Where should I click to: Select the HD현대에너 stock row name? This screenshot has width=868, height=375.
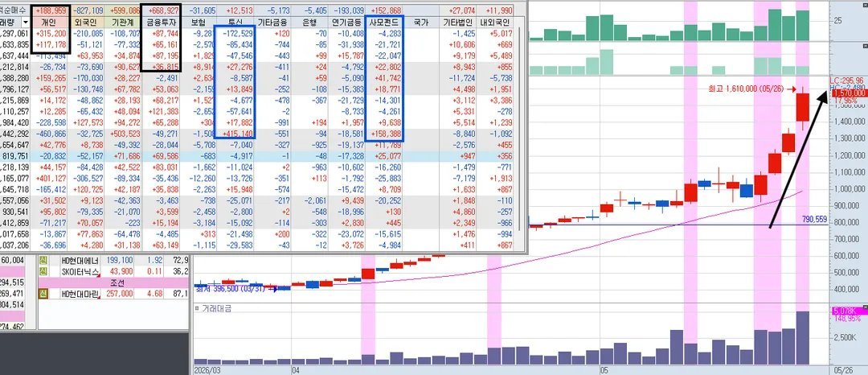81,260
